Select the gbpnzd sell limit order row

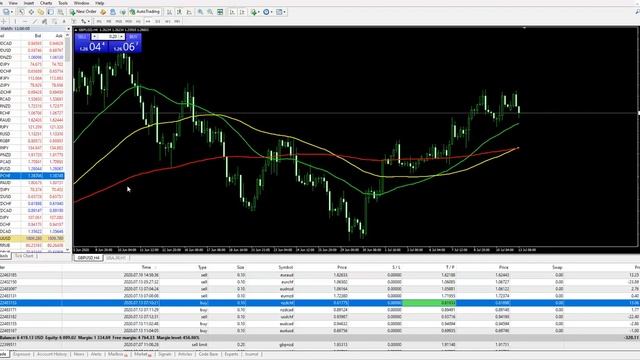click(320, 345)
